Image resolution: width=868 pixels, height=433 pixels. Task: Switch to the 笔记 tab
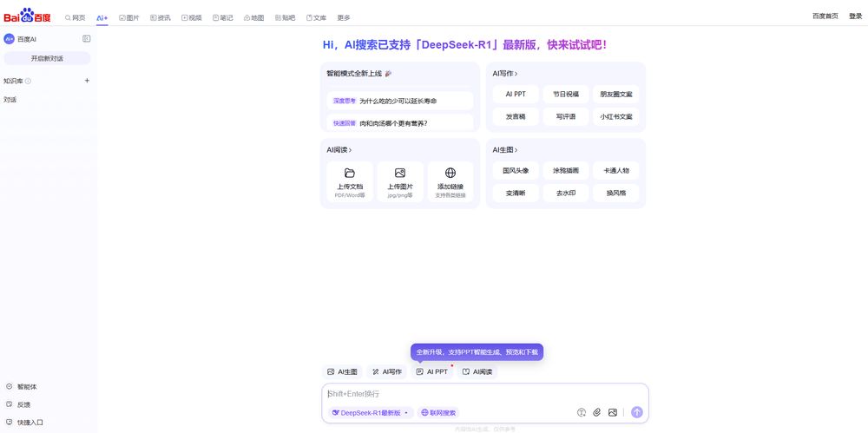[x=222, y=17]
